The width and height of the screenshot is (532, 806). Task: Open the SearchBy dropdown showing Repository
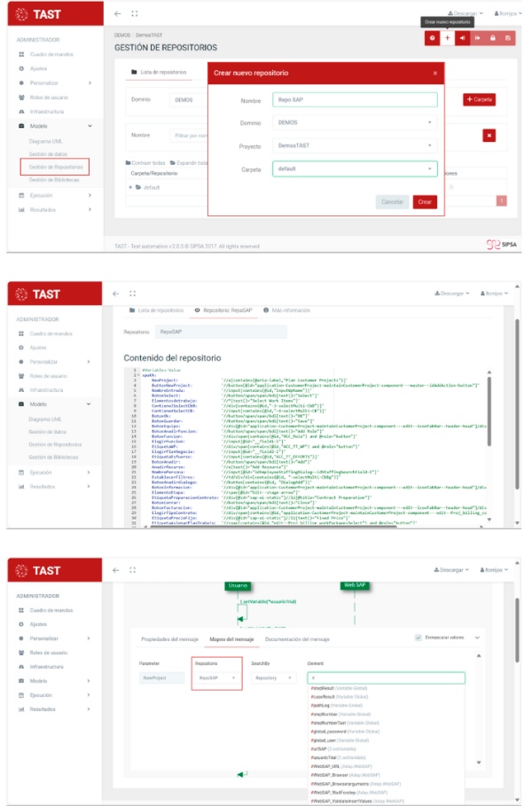[x=273, y=678]
